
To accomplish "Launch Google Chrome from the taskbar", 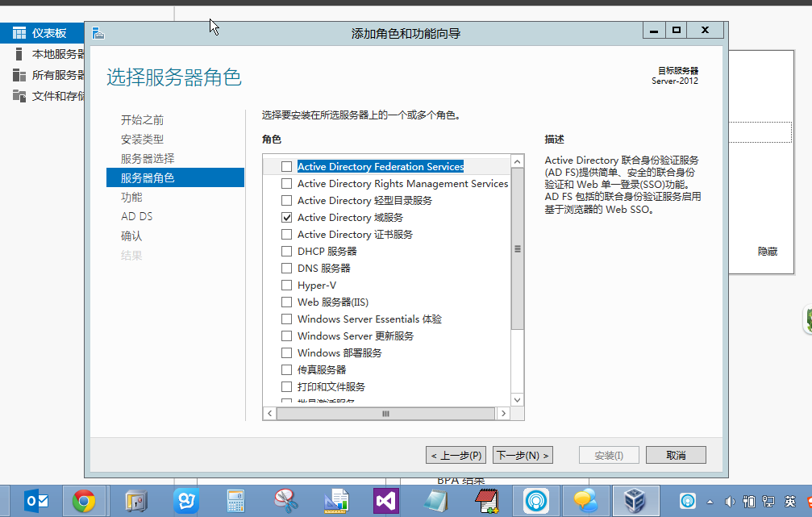I will pos(84,501).
